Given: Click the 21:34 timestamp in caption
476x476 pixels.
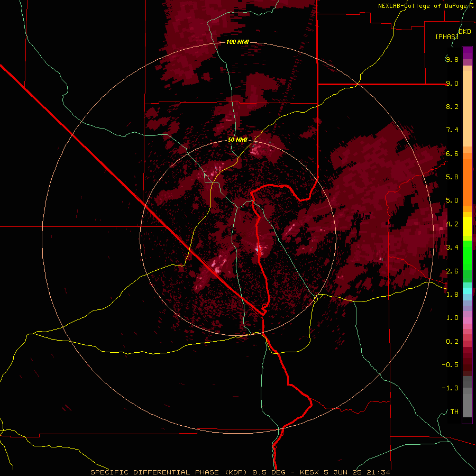Looking at the screenshot, I should pos(379,472).
